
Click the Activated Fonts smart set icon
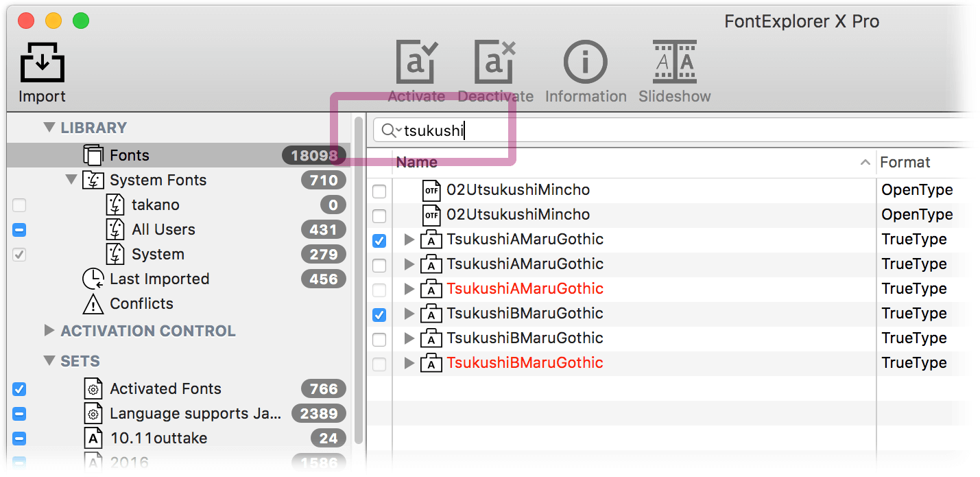(x=93, y=388)
